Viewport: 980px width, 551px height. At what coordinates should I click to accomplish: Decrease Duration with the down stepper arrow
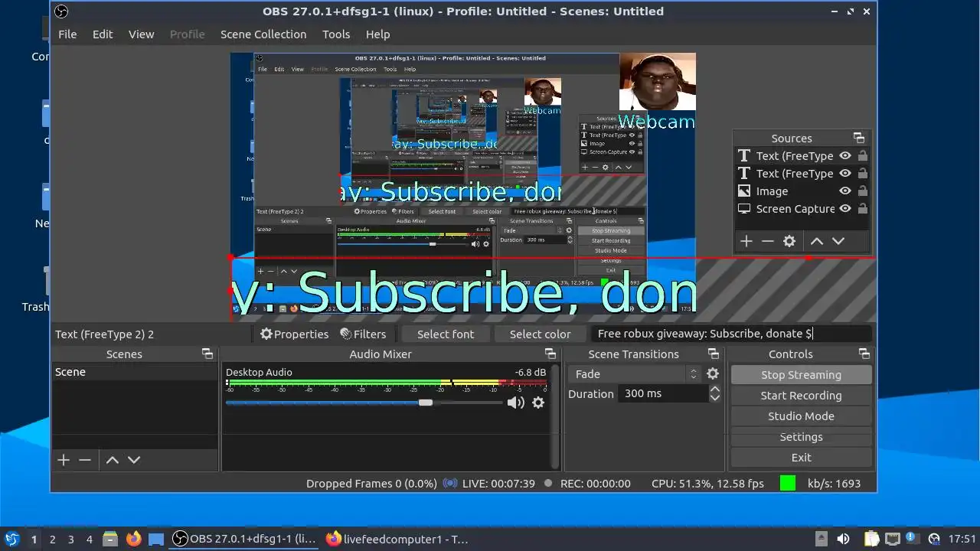[x=714, y=398]
